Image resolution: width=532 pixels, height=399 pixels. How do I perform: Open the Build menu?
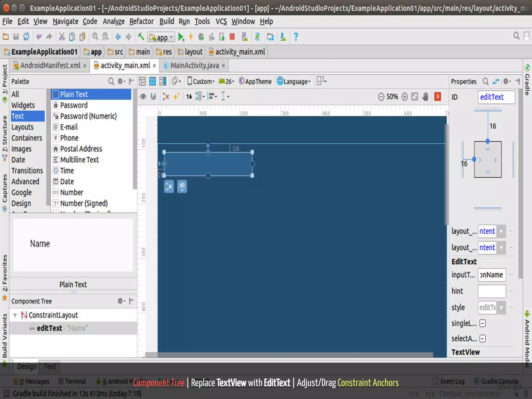167,22
